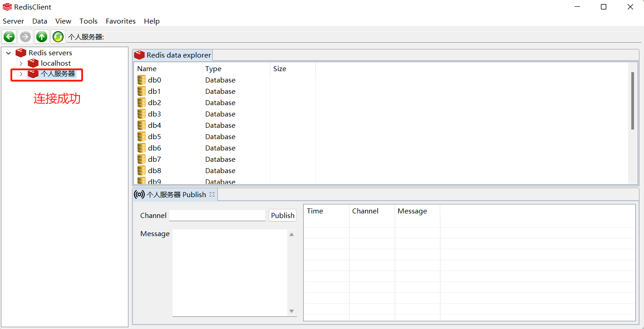Open the Help menu

tap(152, 21)
